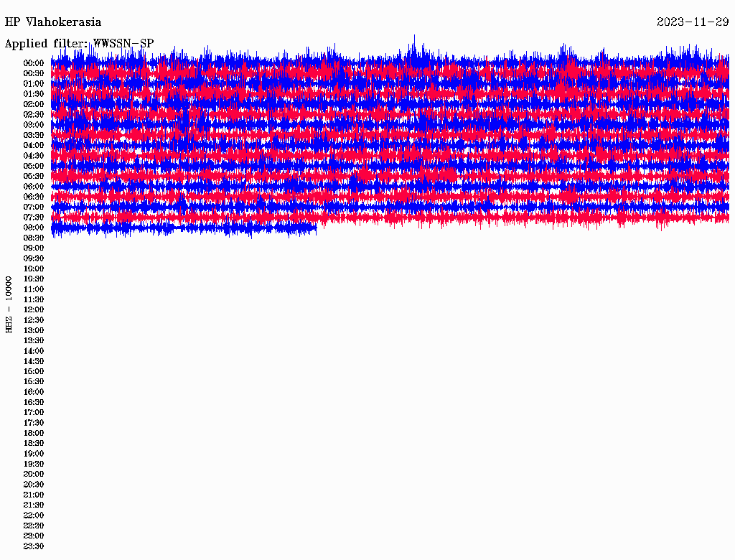Choose the 16:00 time label
The image size is (735, 560).
point(34,392)
